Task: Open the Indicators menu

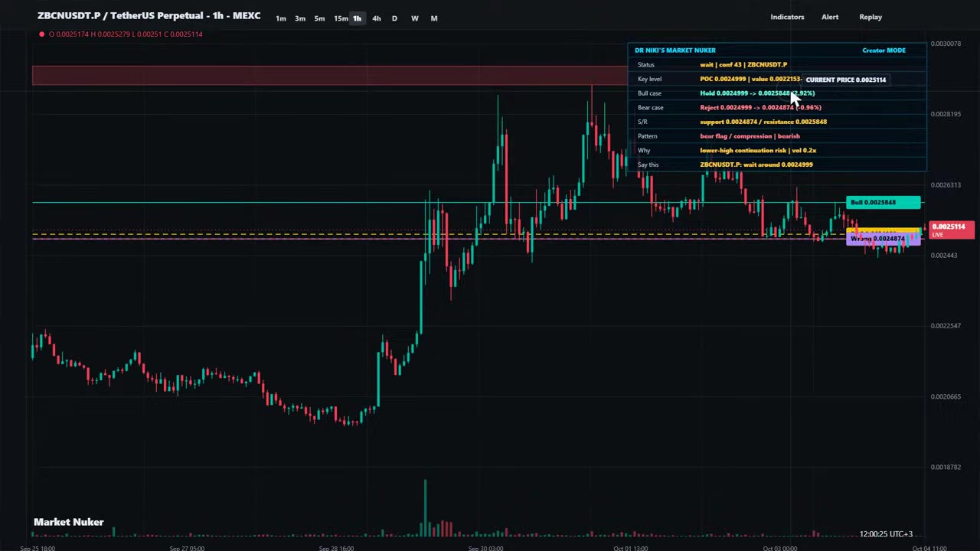Action: [787, 17]
